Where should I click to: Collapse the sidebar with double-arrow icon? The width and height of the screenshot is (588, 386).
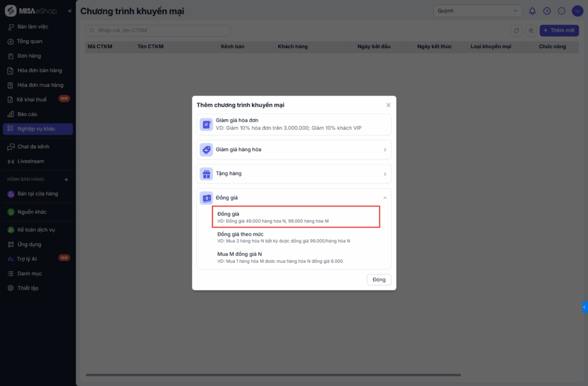(x=69, y=11)
